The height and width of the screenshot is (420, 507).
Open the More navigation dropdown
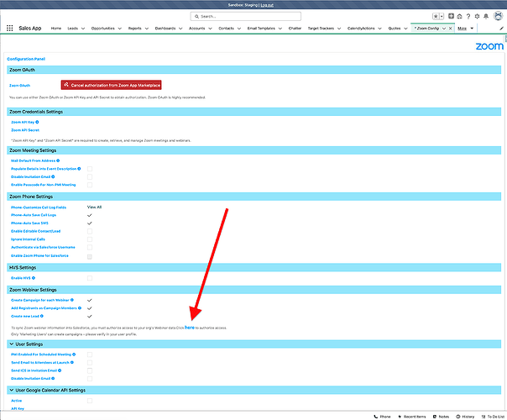tap(466, 29)
